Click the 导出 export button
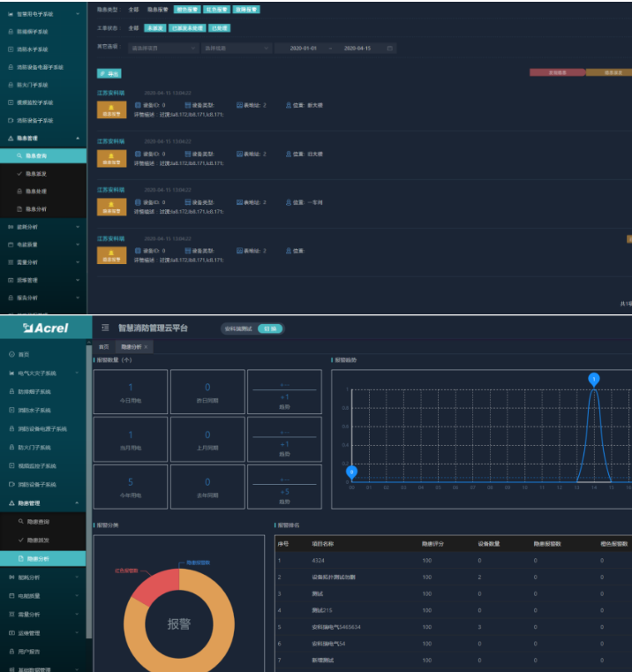 109,73
